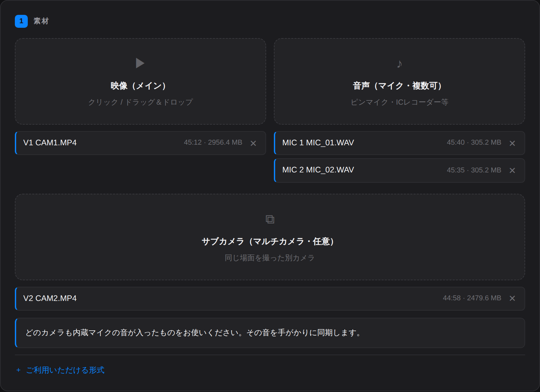Click the ピンマイク・ICレコーダー等 hint text

(x=400, y=102)
